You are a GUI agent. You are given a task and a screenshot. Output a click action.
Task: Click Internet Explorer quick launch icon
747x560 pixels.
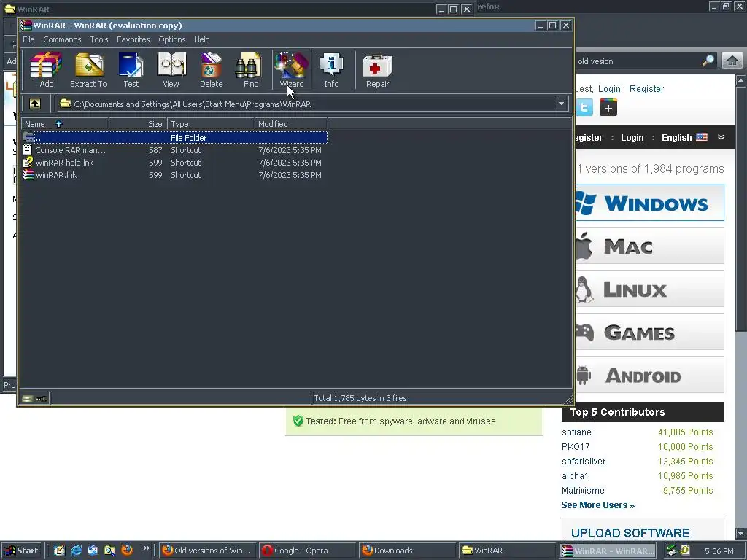76,551
